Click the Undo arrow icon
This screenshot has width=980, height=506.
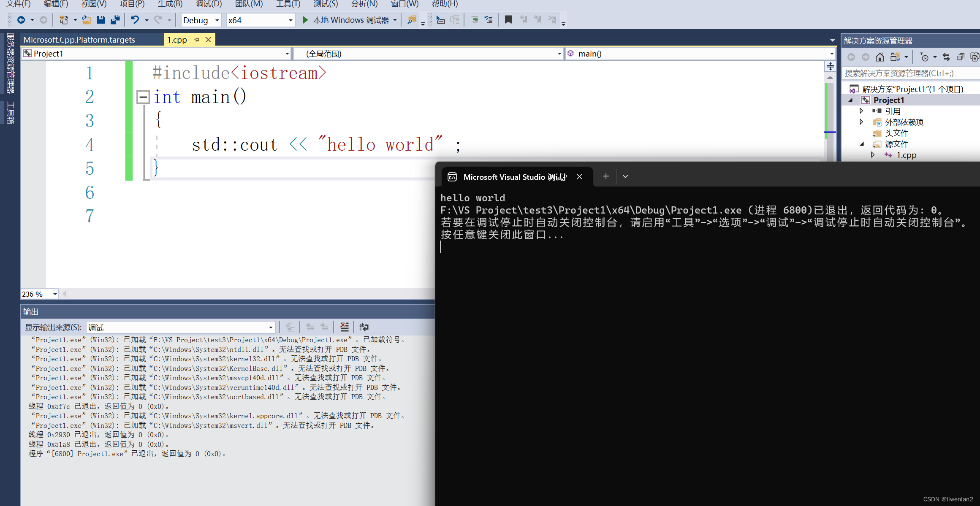[135, 20]
